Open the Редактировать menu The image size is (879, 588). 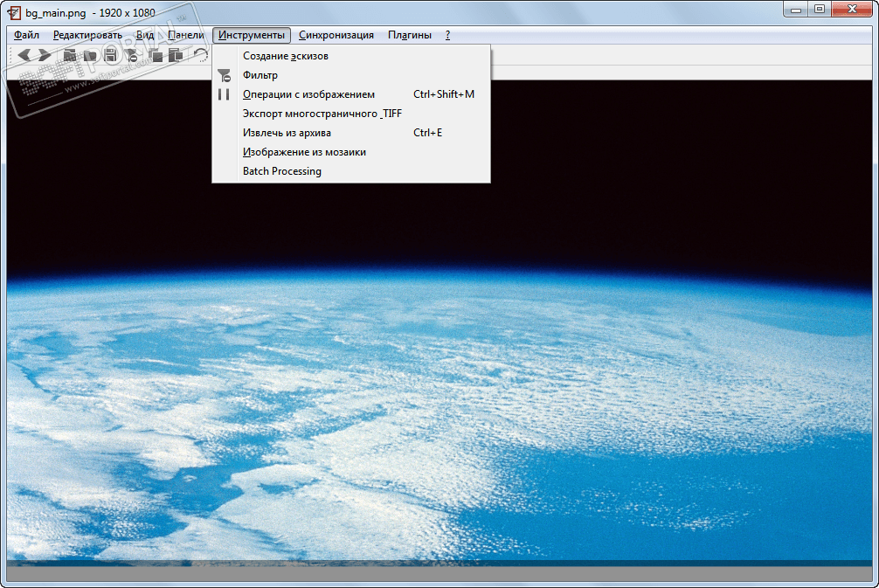pyautogui.click(x=87, y=35)
